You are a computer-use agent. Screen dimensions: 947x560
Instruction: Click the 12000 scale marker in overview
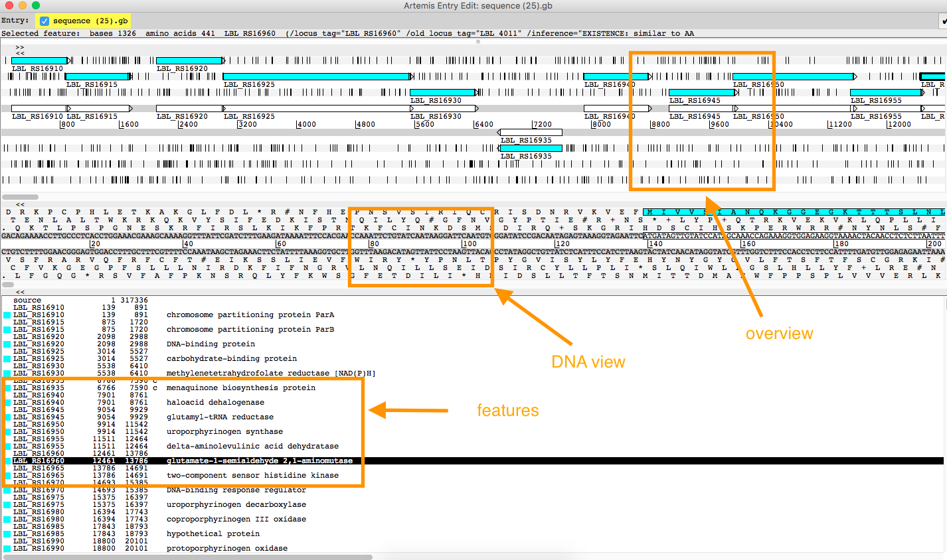tap(899, 124)
